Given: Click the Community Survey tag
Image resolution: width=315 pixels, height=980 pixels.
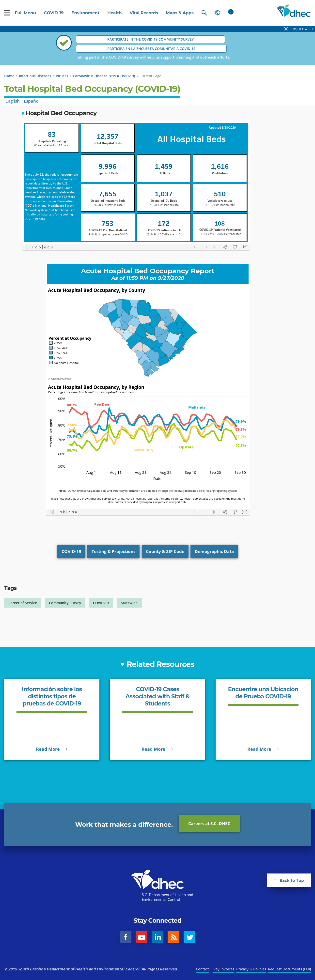Looking at the screenshot, I should (65, 603).
